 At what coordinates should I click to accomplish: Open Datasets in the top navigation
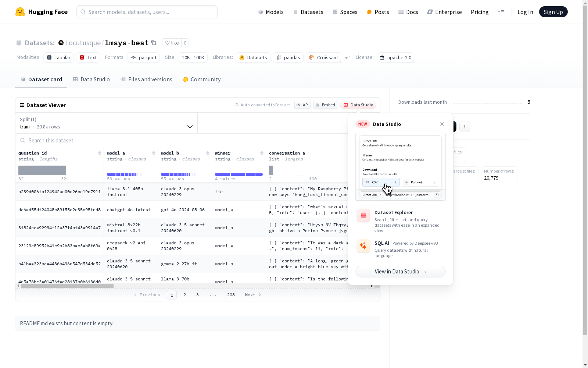tap(308, 12)
